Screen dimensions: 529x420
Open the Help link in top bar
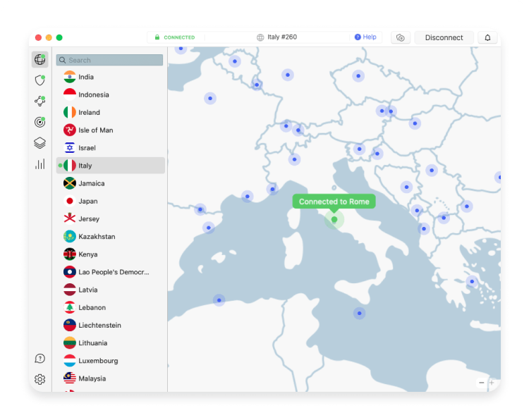tap(365, 37)
